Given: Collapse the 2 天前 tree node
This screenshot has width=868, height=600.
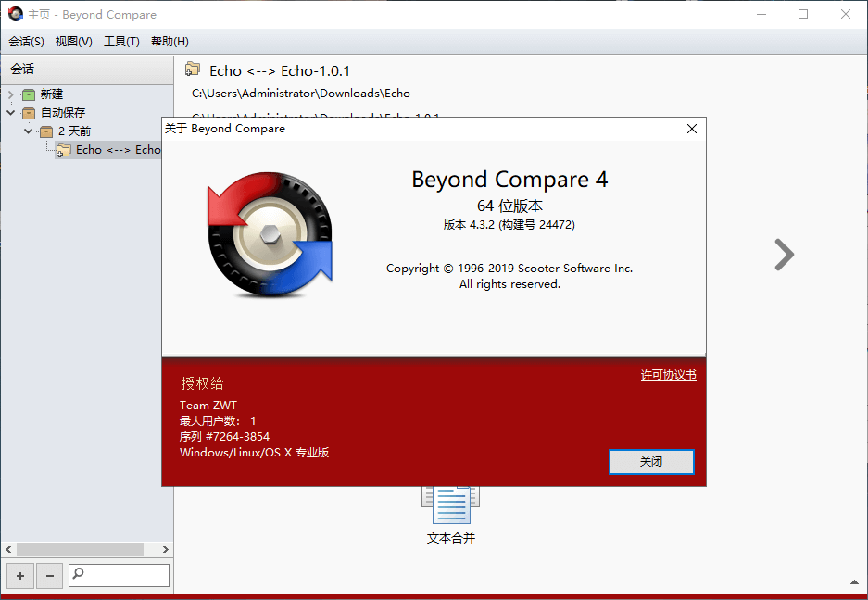Looking at the screenshot, I should (27, 131).
